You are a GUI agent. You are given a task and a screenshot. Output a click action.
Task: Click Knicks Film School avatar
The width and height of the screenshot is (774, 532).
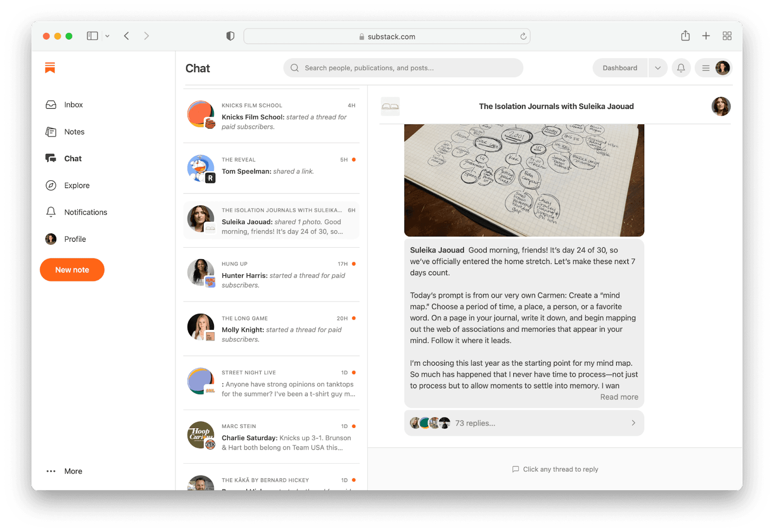201,114
